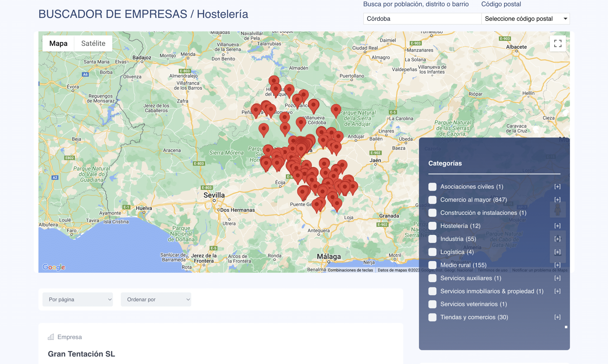The height and width of the screenshot is (364, 608).
Task: Expand Medio rural subcategories
Action: [557, 265]
